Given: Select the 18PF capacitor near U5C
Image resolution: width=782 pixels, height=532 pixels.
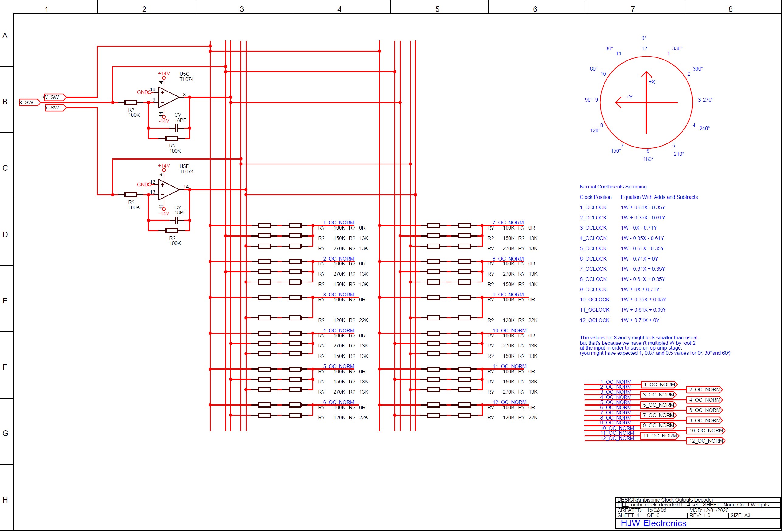Looking at the screenshot, I should [x=177, y=128].
